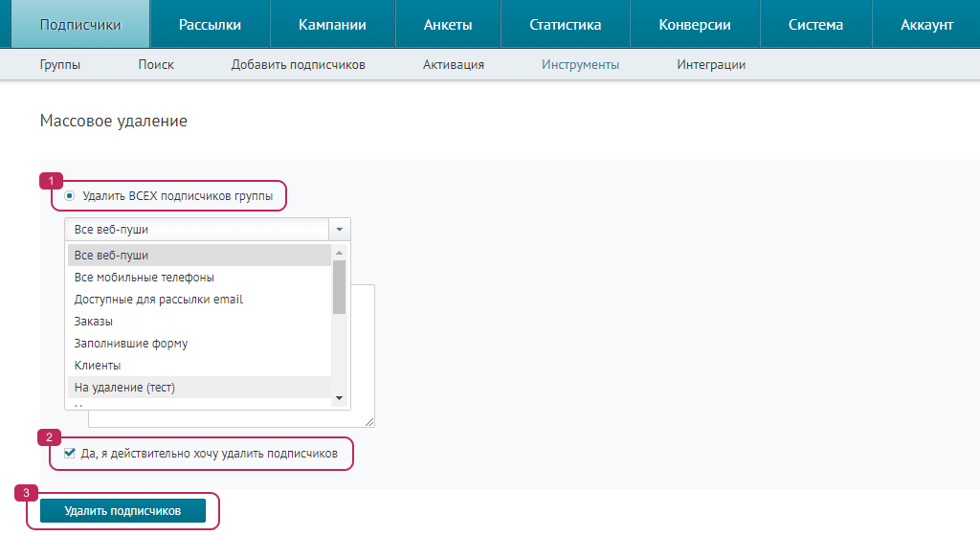Toggle 'Да, я действительно хочу удалить' checkbox

point(70,454)
